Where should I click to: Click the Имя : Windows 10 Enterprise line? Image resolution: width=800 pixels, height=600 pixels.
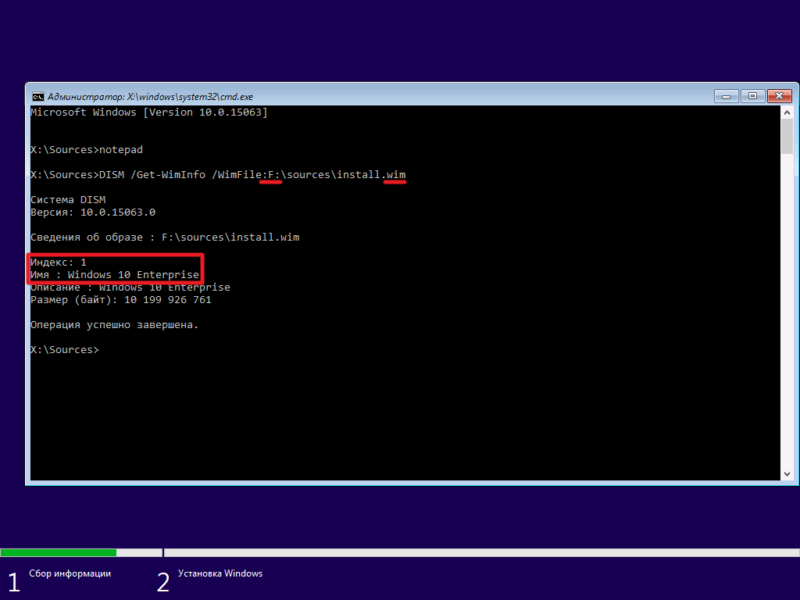pos(114,275)
